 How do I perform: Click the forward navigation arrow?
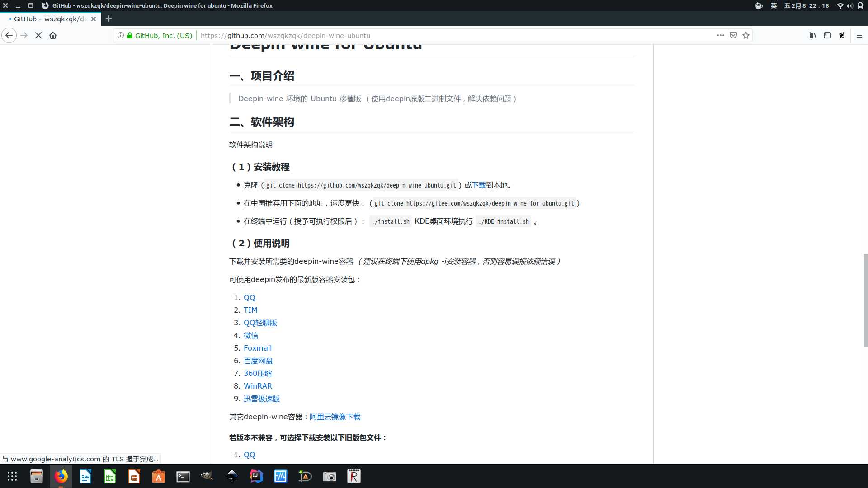coord(24,35)
